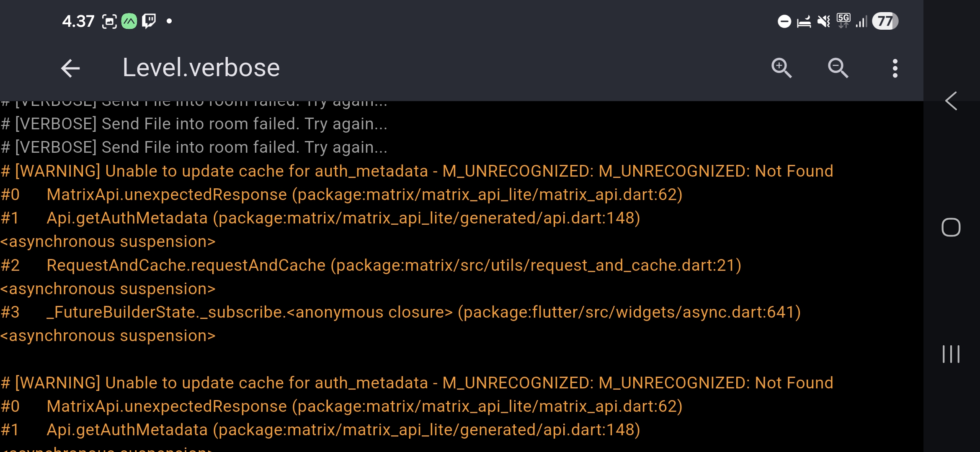Tap the second auth_metadata WARNING line
The image size is (980, 452).
pos(417,383)
